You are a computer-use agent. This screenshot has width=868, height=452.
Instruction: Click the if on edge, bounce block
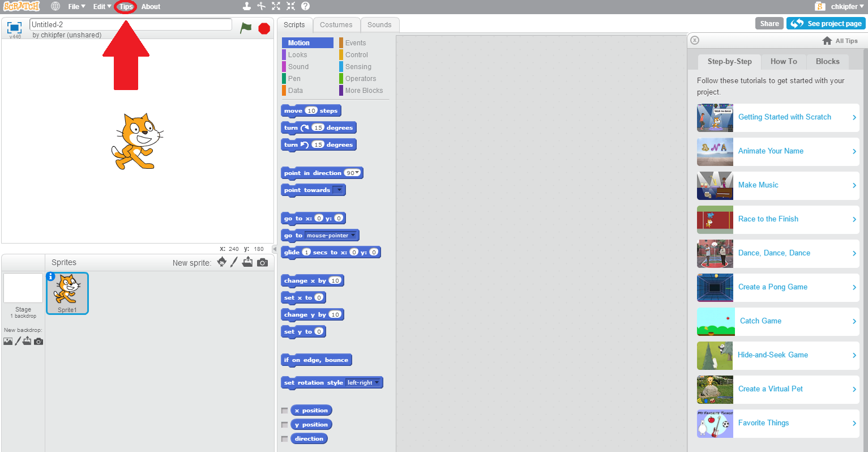[x=316, y=360]
